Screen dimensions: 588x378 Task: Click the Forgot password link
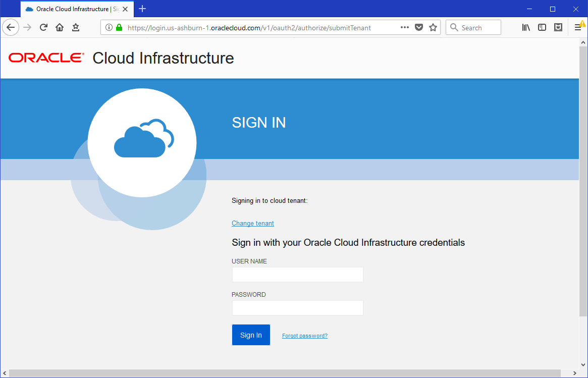(304, 335)
